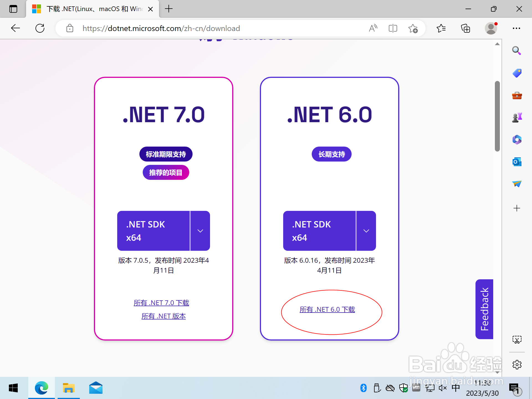The image size is (532, 399).
Task: Click 版本 7.0.5 release text
Action: click(163, 265)
